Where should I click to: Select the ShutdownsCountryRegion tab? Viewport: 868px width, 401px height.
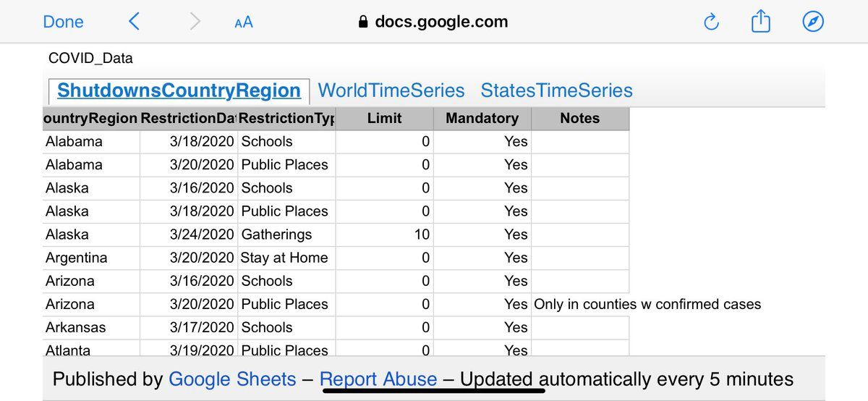(179, 90)
